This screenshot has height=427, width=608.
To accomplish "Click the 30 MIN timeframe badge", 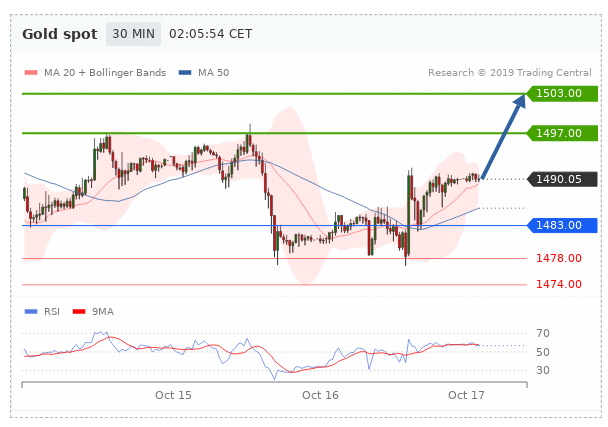I will 133,34.
